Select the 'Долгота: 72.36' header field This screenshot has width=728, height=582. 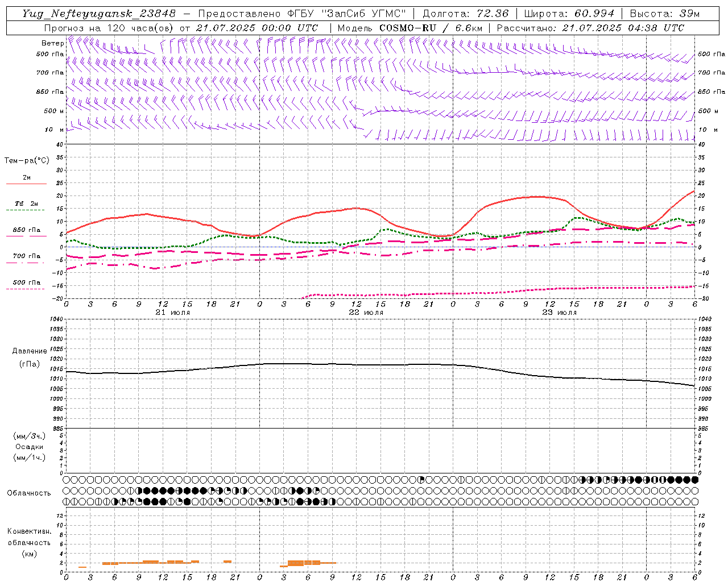(465, 14)
